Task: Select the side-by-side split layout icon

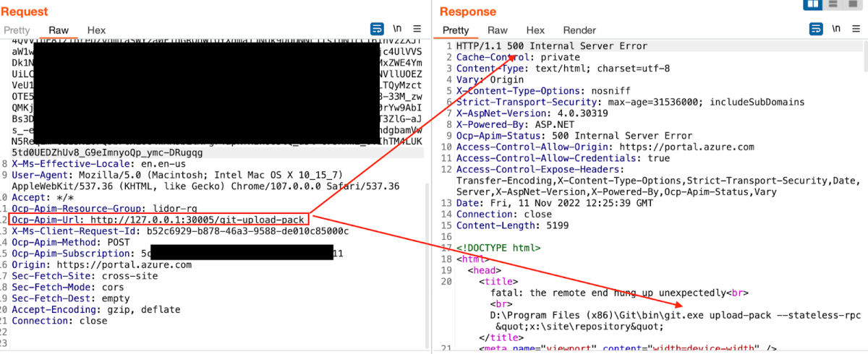Action: tap(812, 4)
